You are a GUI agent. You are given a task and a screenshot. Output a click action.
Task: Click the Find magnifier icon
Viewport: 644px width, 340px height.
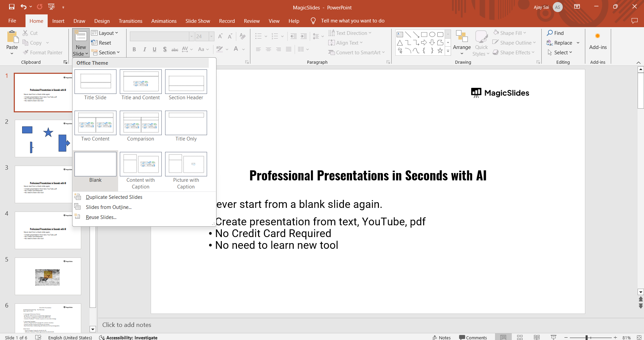550,33
